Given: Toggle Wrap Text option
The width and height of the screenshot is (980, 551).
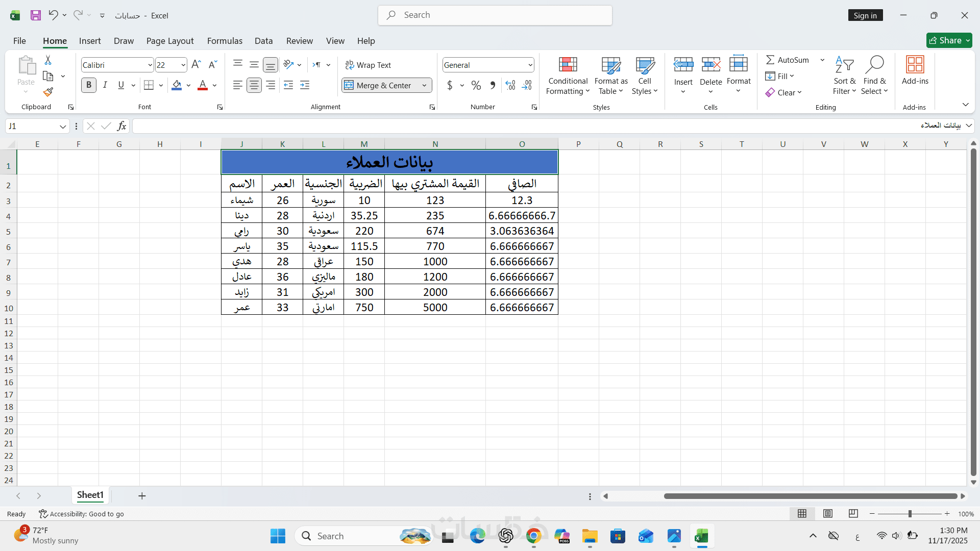Looking at the screenshot, I should 368,65.
